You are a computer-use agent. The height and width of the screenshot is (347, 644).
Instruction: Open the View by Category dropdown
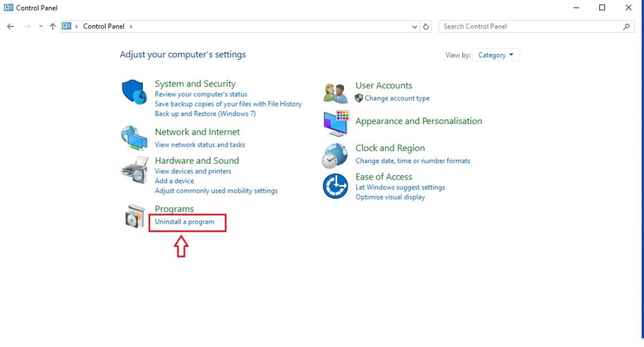coord(496,55)
